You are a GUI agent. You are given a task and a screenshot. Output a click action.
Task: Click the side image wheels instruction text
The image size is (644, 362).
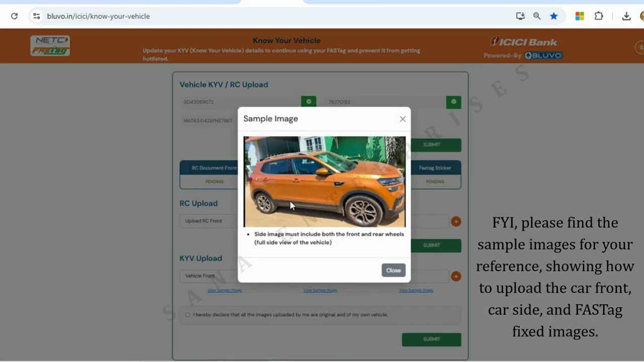coord(329,238)
